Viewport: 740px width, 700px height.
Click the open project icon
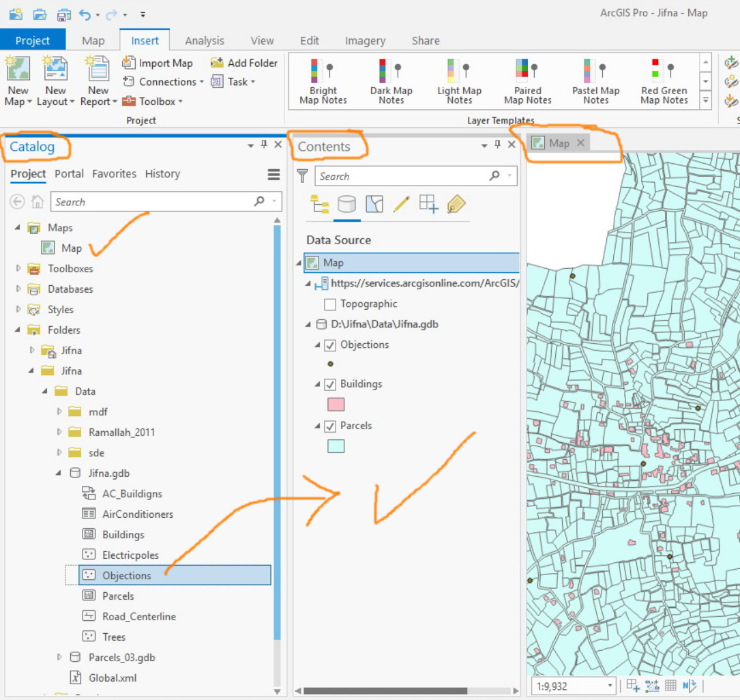coord(40,14)
